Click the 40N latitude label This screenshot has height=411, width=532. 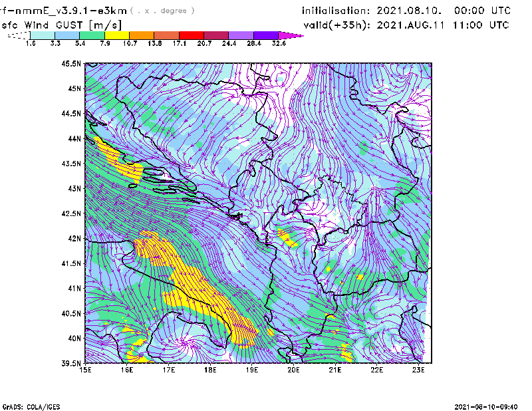[74, 339]
